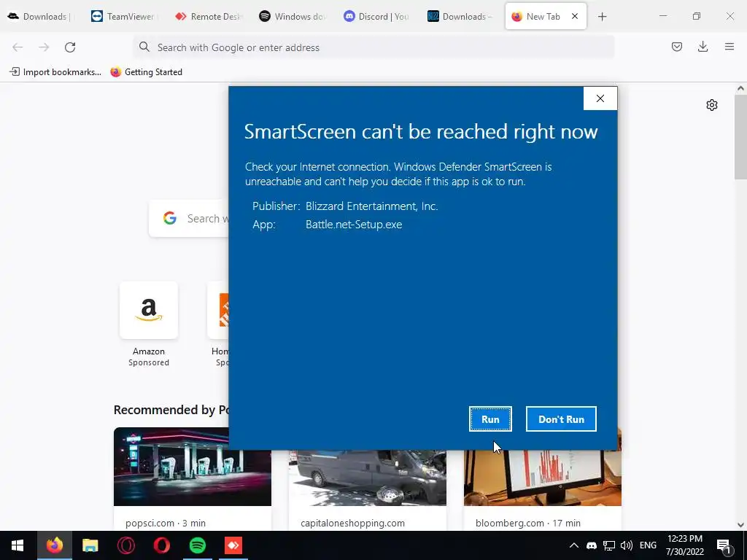Click the scrollbar down arrow
This screenshot has width=747, height=560.
pos(740,525)
